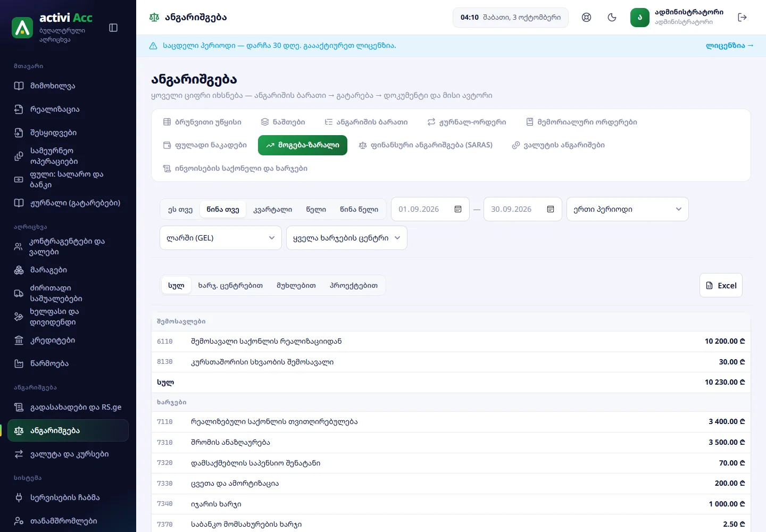Image resolution: width=766 pixels, height=532 pixels.
Task: Open ჟურნალი (გატარებები) in sidebar
Action: click(68, 203)
